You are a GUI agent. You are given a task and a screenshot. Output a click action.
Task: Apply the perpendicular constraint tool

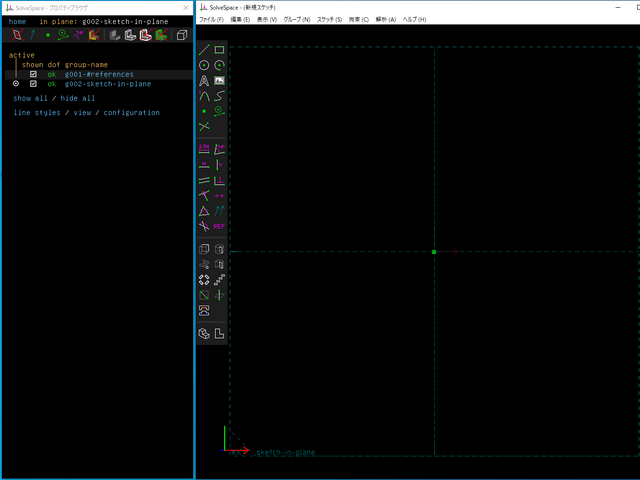pyautogui.click(x=219, y=180)
